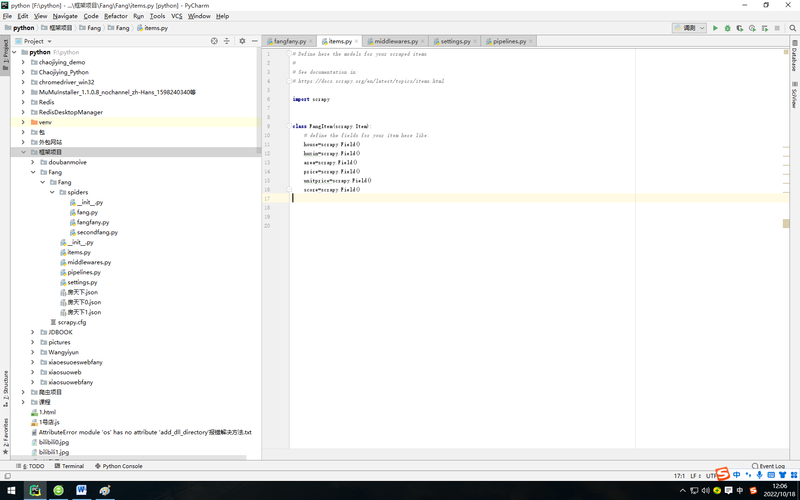
Task: Click the PyCharm icon in Windows taskbar
Action: [35, 490]
